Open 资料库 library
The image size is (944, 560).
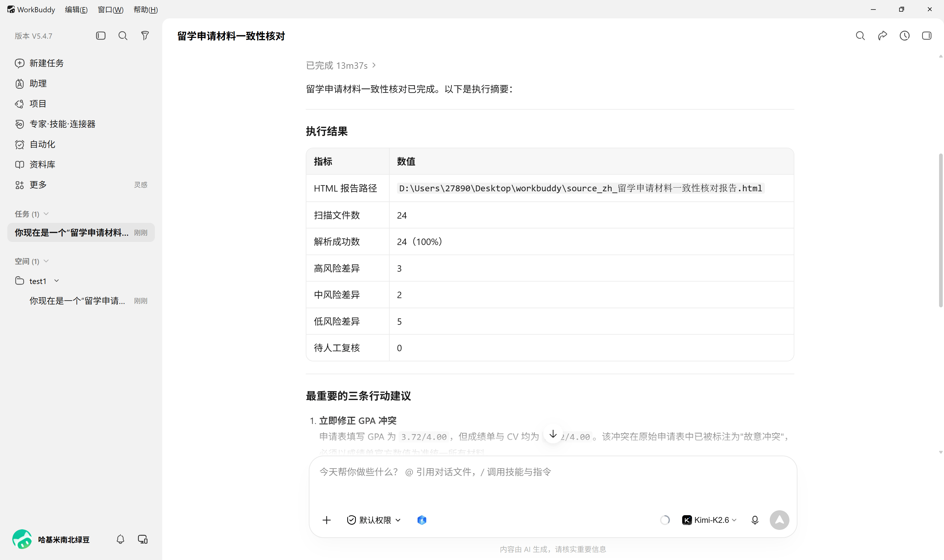tap(35, 165)
